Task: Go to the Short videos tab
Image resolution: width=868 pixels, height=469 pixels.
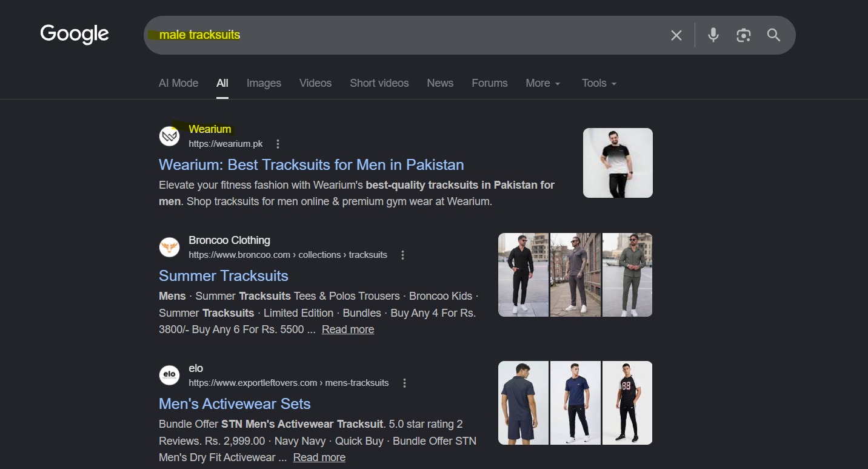Action: pos(379,83)
